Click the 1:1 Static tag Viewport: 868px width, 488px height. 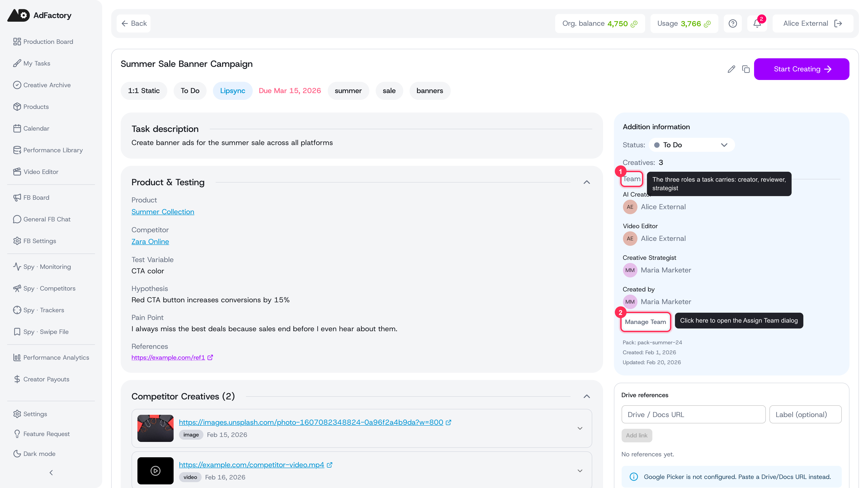point(144,91)
